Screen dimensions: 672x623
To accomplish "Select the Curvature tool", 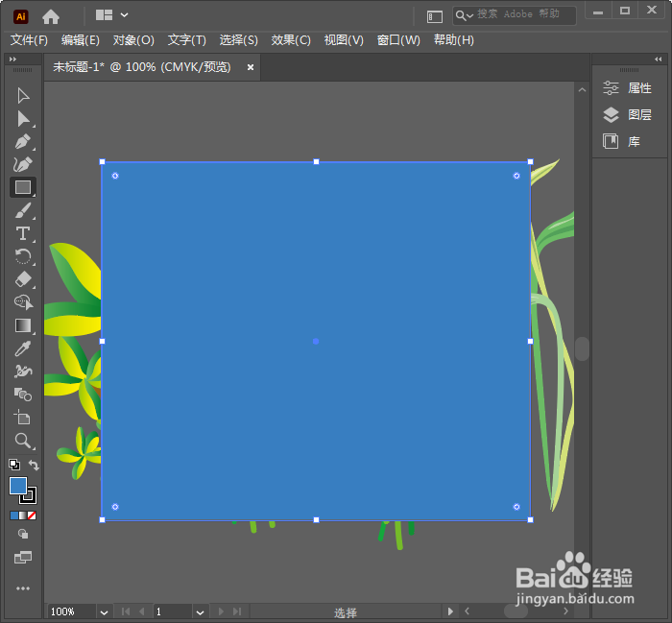I will tap(23, 164).
